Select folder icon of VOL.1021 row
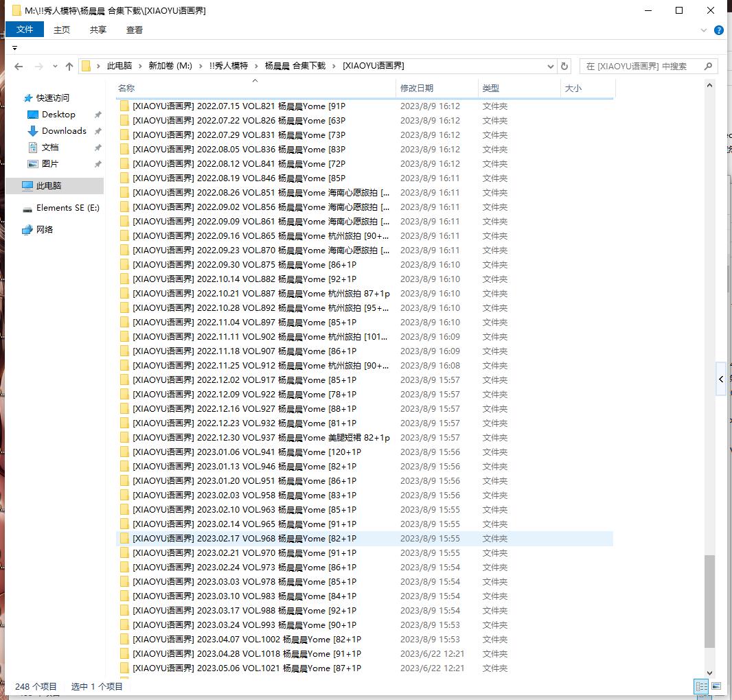The width and height of the screenshot is (732, 700). pos(124,668)
